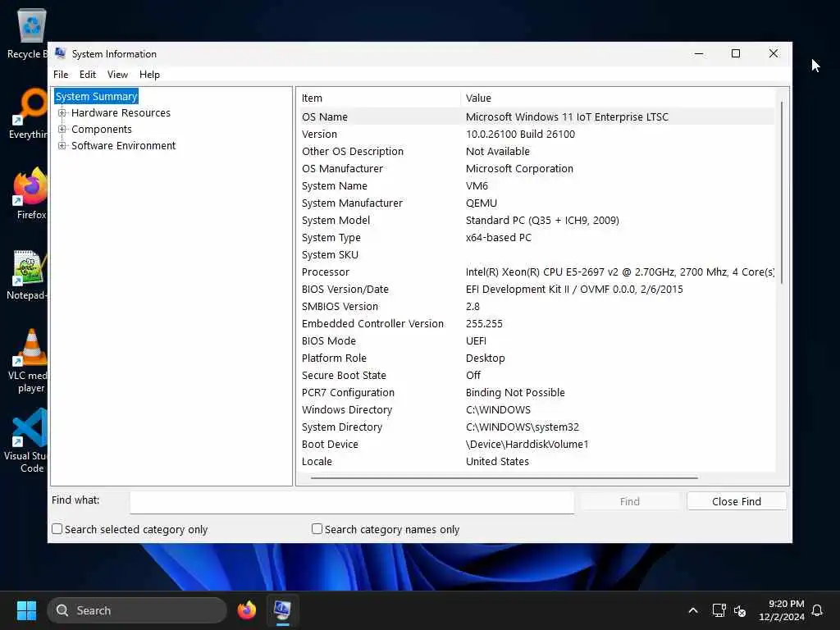Select the Locale row
The image size is (840, 630).
click(x=536, y=461)
